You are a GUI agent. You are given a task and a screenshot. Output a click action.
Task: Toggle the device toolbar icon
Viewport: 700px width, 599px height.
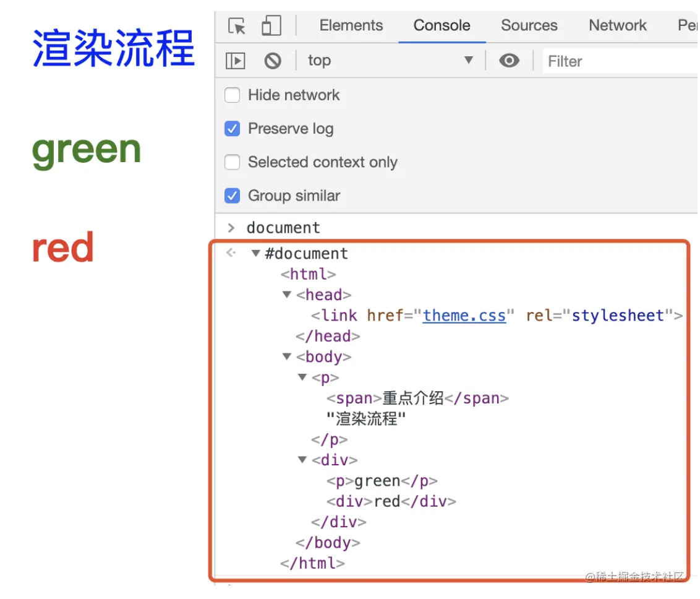click(x=271, y=25)
